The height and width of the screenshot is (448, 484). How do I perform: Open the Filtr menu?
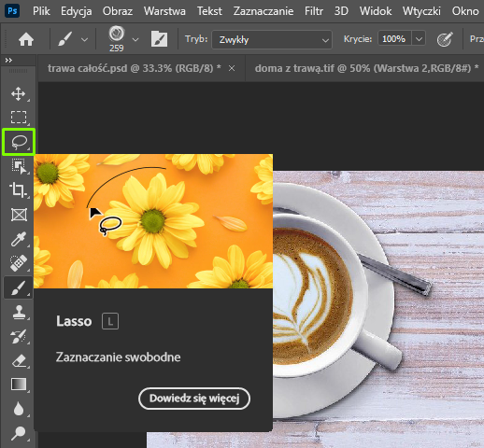[314, 11]
